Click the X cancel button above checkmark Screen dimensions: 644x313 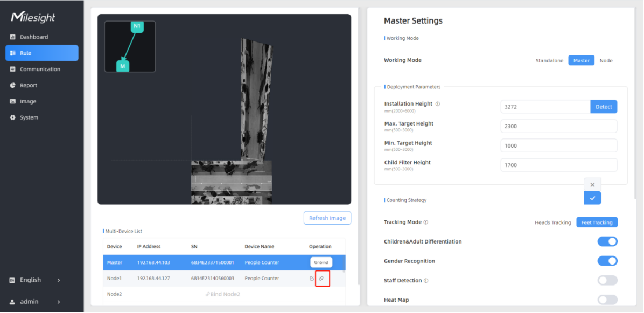(x=592, y=185)
